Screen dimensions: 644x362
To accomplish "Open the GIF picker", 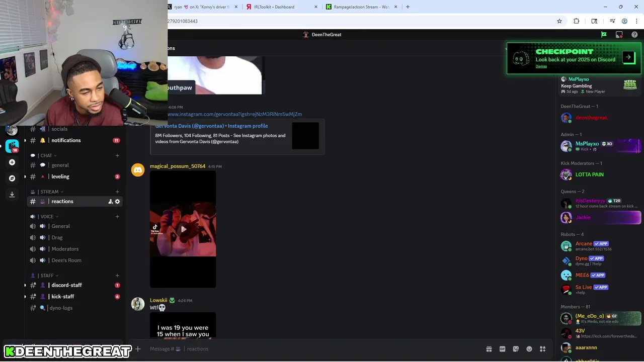I will [502, 349].
